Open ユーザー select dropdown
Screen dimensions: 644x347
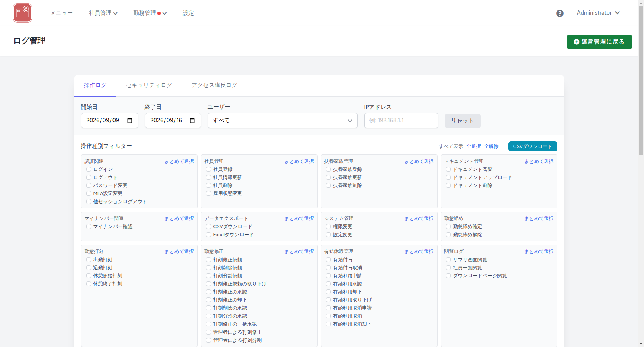(283, 121)
